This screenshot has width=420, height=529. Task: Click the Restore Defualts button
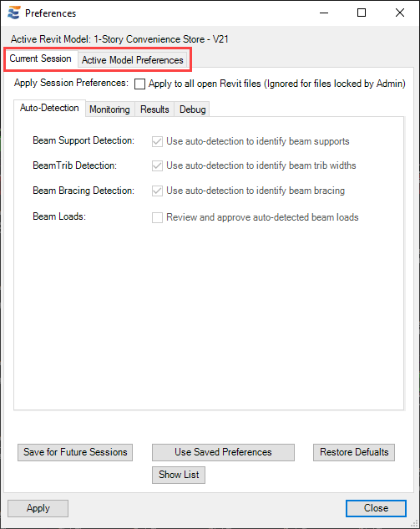[354, 452]
